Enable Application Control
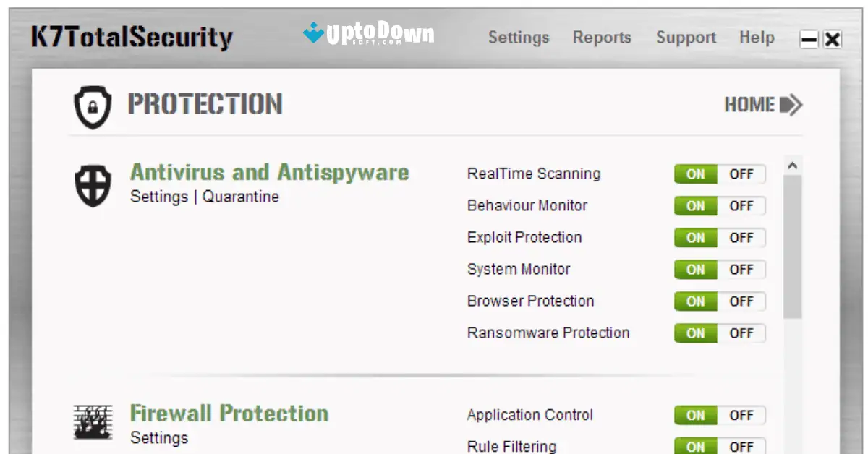868x454 pixels. pos(694,415)
